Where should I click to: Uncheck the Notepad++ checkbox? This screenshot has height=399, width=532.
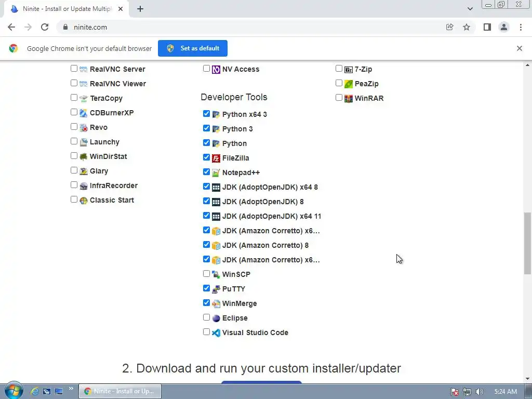coord(206,171)
